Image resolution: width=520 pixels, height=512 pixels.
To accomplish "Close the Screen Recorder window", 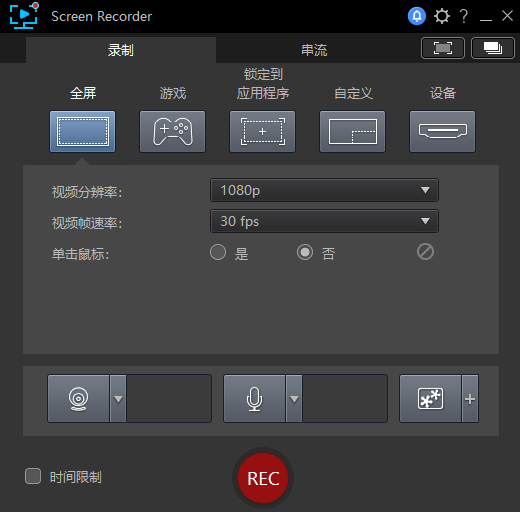I will 507,15.
